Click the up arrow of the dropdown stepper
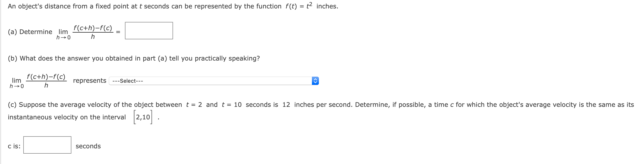 pyautogui.click(x=316, y=79)
